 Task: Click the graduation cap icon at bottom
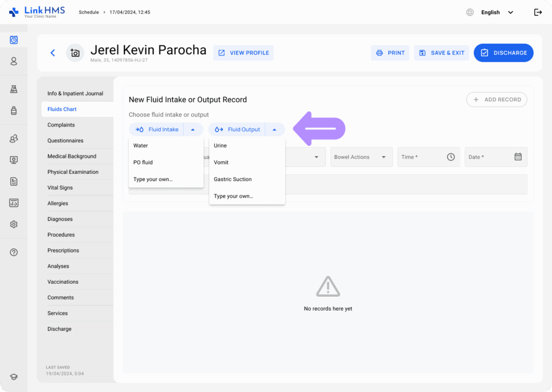coord(14,377)
